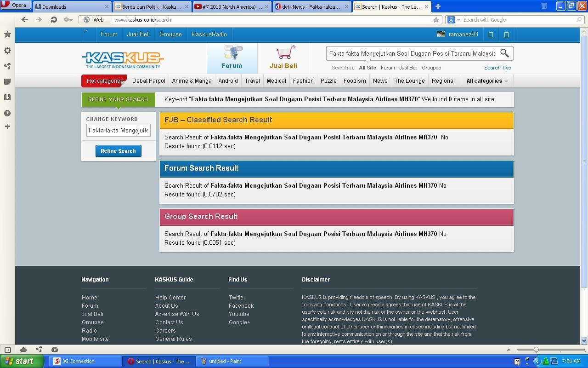Screen dimensions: 588x368
Task: Collapse the Forum Search Result header
Action: (x=336, y=168)
